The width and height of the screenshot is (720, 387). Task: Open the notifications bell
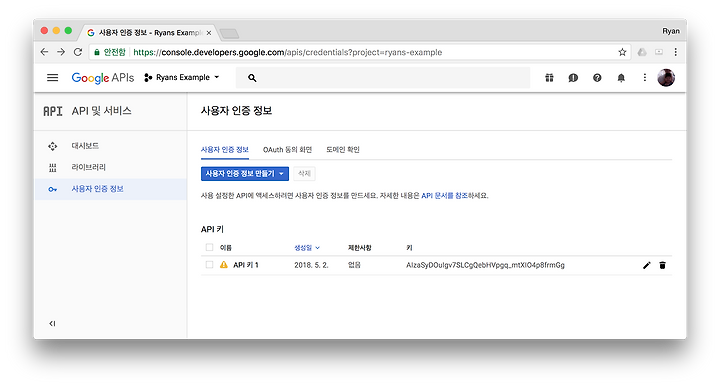click(621, 78)
